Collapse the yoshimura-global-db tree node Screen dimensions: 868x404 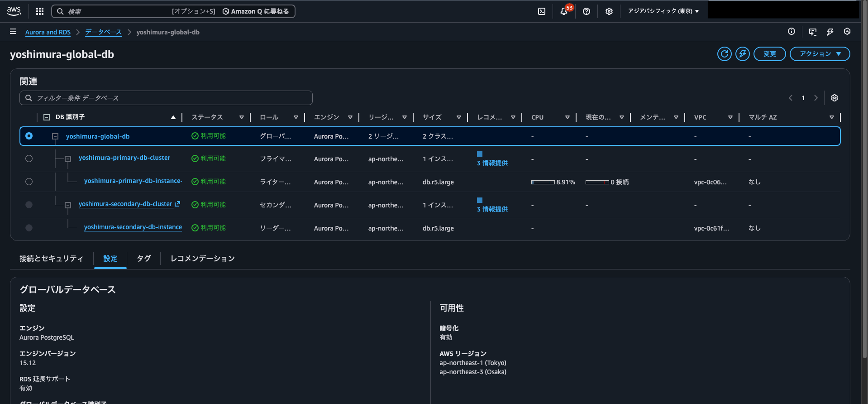[x=55, y=136]
